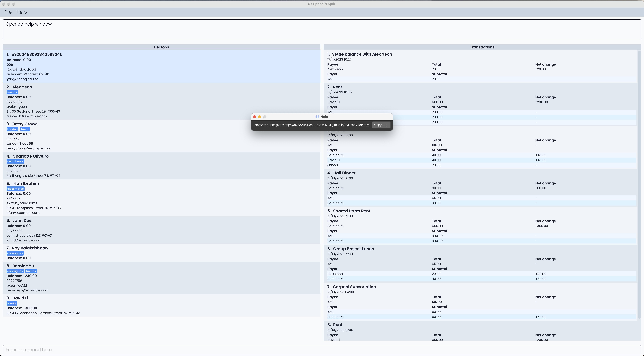Click the Transactions list scrollbar
644x356 pixels.
point(639,185)
